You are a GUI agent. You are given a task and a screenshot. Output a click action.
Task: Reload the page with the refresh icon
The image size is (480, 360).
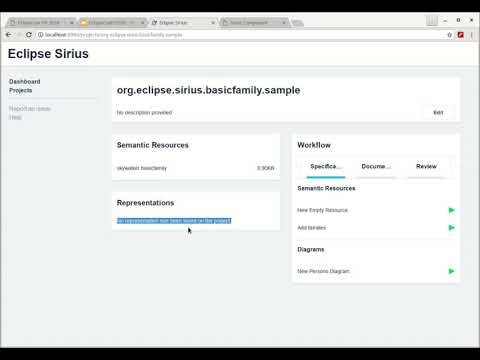(x=29, y=35)
